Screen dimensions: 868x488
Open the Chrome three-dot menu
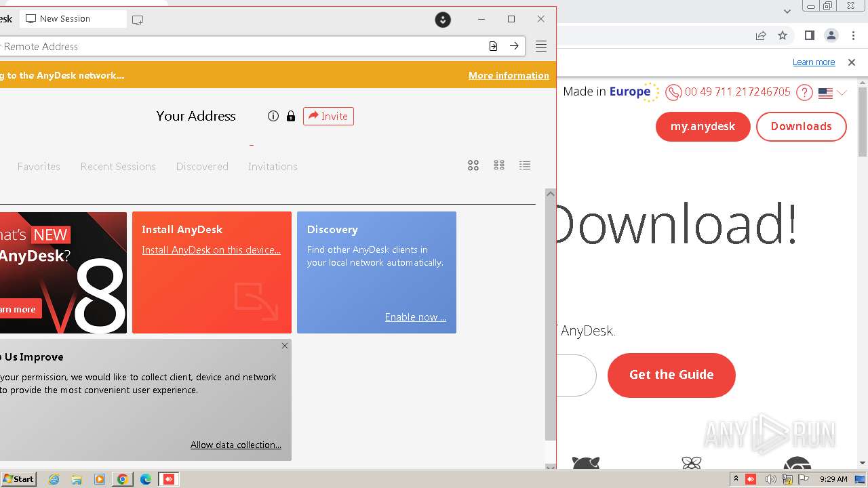click(x=852, y=35)
